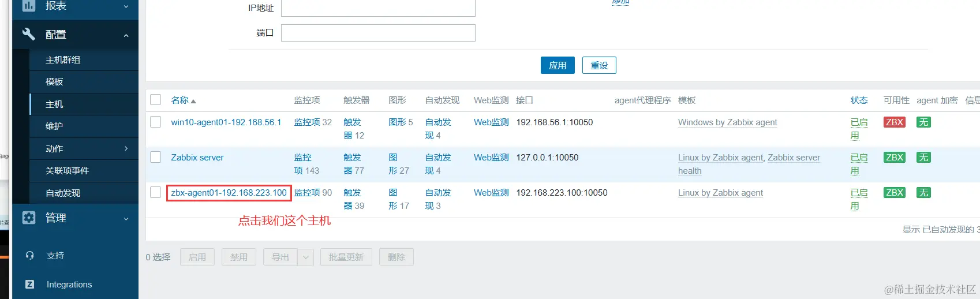The width and height of the screenshot is (980, 299).
Task: Open the Zabbix server host link
Action: click(197, 157)
